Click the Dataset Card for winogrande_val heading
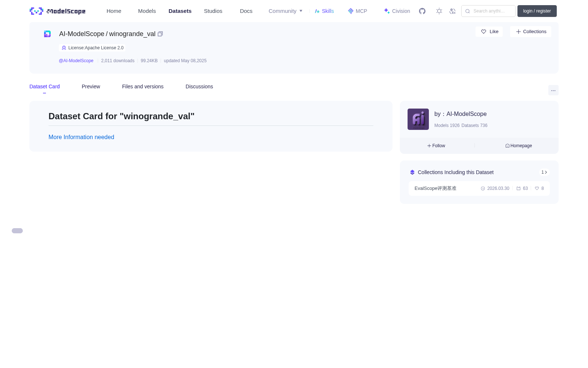 pos(121,116)
